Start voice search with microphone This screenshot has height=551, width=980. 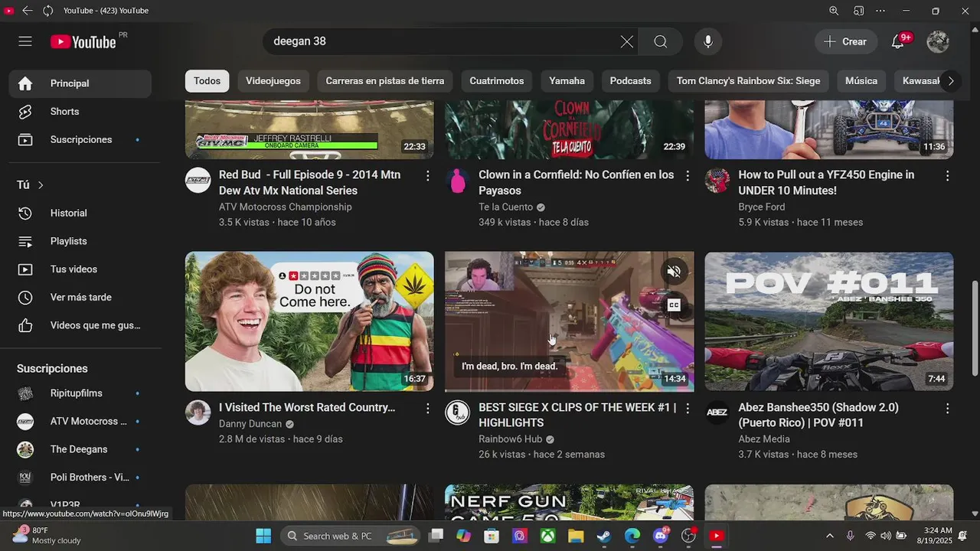click(x=708, y=41)
